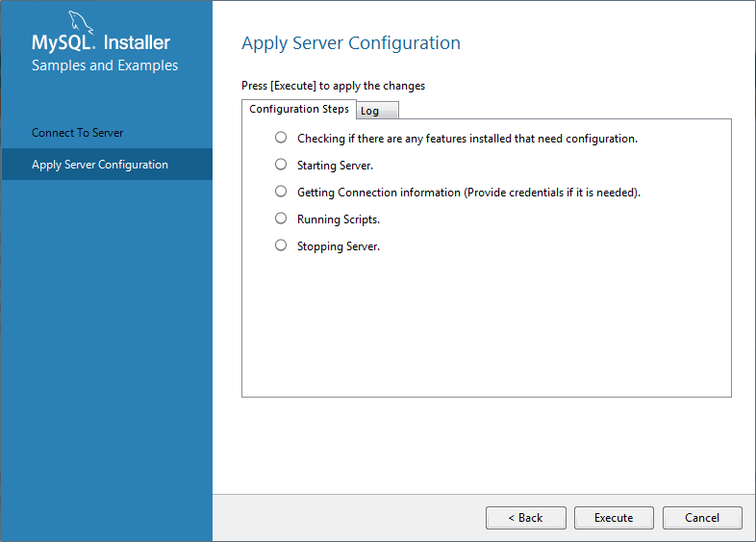Click the Back button
Image resolution: width=756 pixels, height=542 pixels.
coord(526,518)
